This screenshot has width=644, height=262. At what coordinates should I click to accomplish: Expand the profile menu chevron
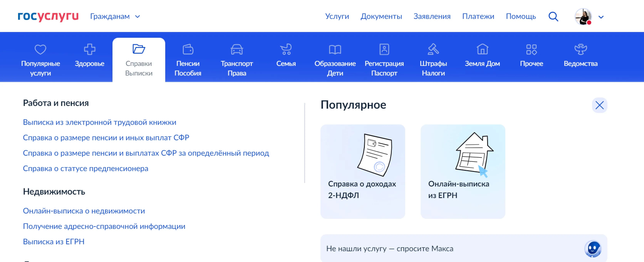pyautogui.click(x=601, y=17)
